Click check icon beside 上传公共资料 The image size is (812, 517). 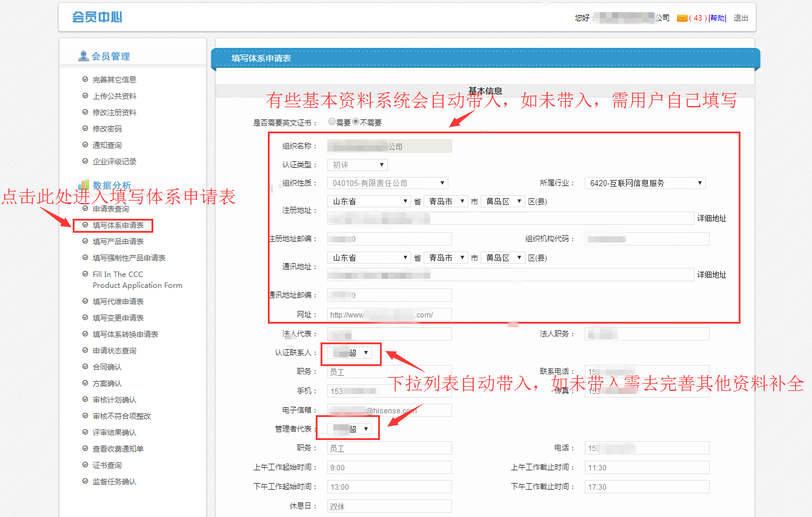click(85, 96)
